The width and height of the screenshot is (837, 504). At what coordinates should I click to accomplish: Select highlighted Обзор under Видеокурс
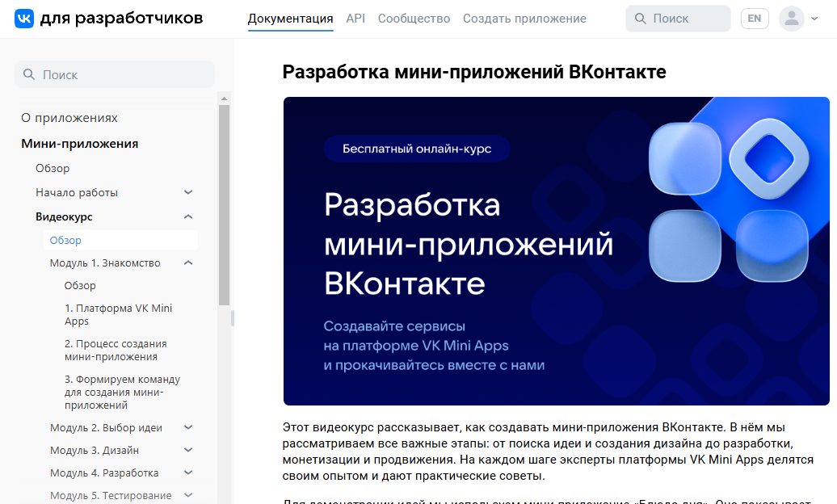tap(120, 240)
